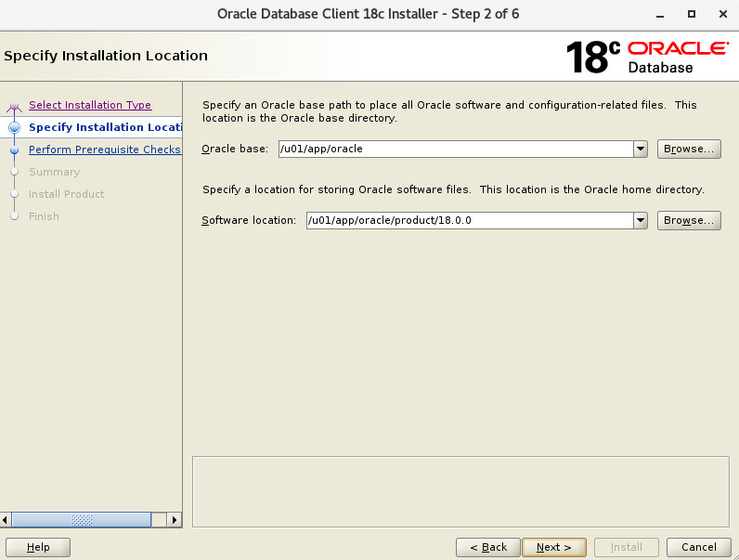This screenshot has height=560, width=739.
Task: Select the Specify Installation Location step
Action: click(105, 127)
